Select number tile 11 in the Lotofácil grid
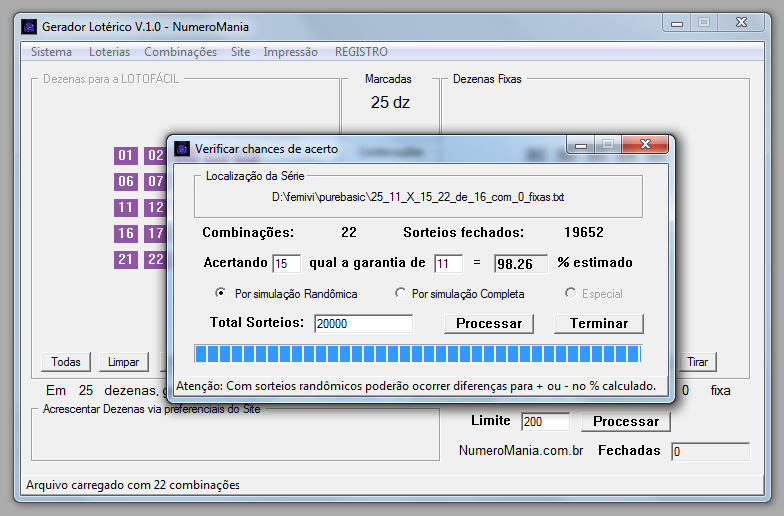This screenshot has width=784, height=516. [126, 208]
